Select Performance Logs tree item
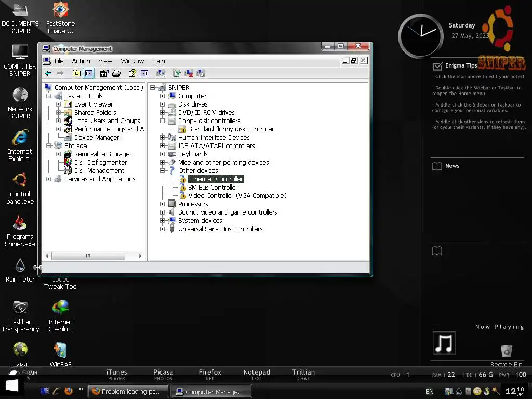The image size is (532, 399). [x=109, y=129]
